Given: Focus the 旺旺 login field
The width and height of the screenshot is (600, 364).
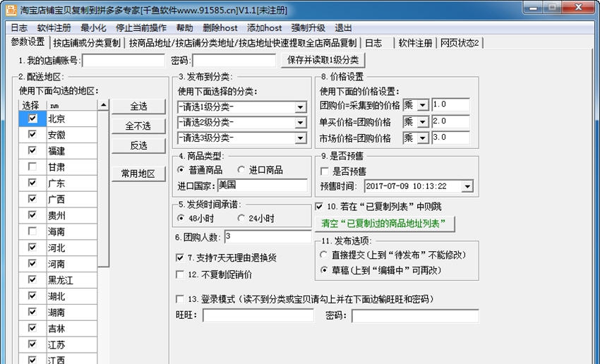Looking at the screenshot, I should point(258,316).
